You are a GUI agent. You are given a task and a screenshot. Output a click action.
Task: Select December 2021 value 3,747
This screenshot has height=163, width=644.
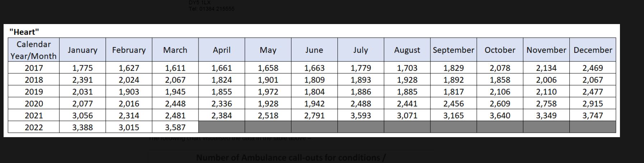593,116
